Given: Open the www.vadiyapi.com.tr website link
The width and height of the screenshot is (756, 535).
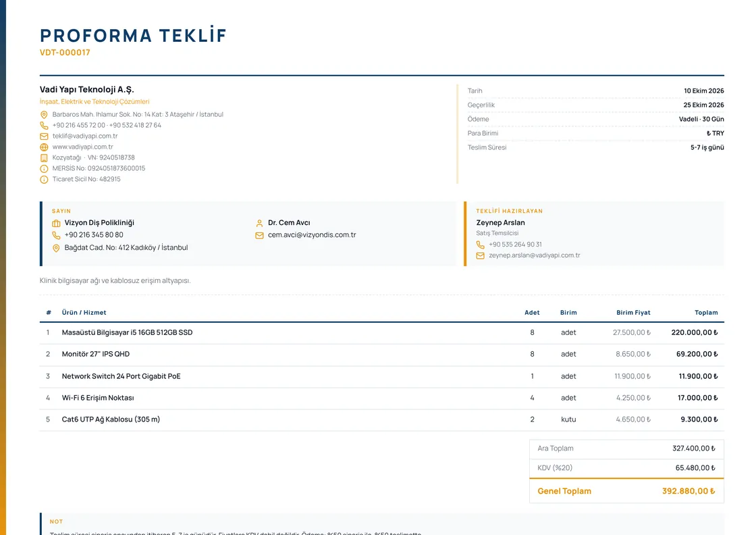Looking at the screenshot, I should coord(82,147).
